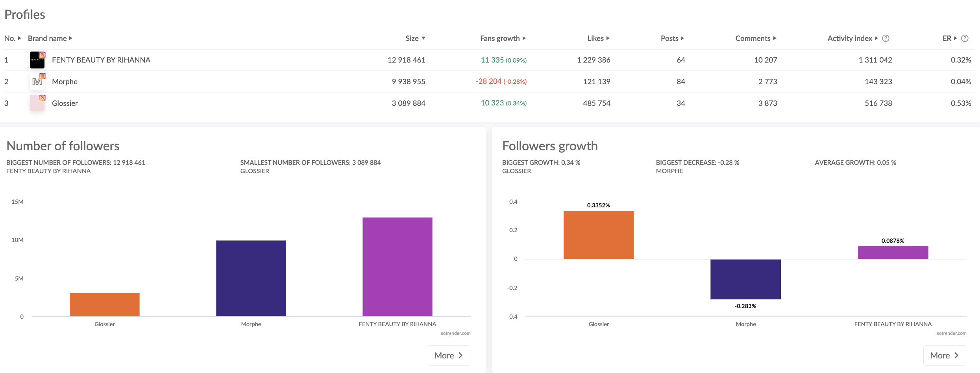Click the sotrender.com watermark link
The width and height of the screenshot is (980, 373).
click(x=455, y=333)
